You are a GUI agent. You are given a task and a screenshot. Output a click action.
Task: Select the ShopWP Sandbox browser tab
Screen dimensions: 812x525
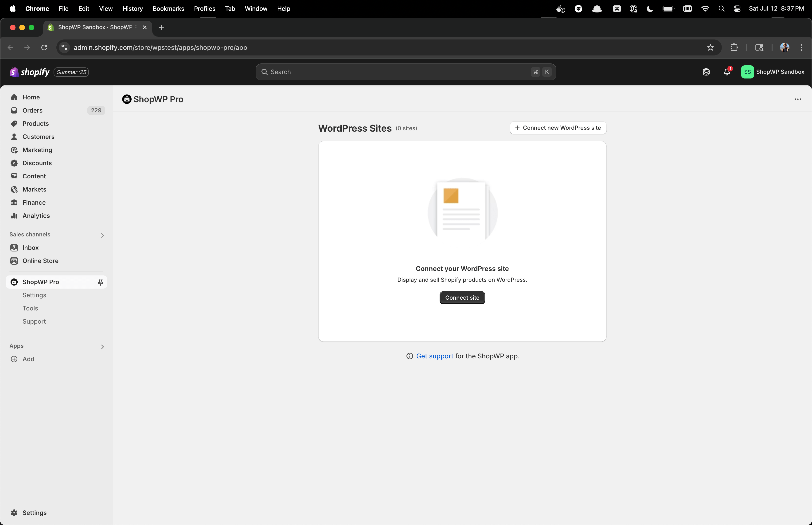click(97, 27)
